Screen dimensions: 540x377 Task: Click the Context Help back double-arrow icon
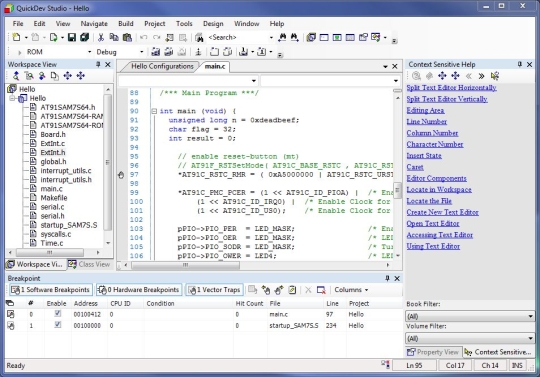[468, 76]
